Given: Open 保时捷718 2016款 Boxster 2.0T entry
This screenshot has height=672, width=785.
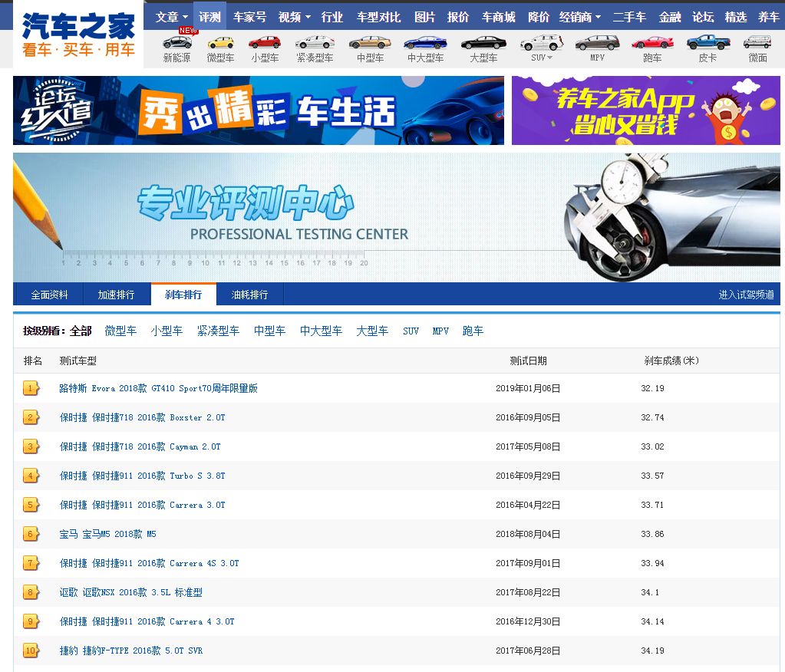Looking at the screenshot, I should (x=142, y=417).
